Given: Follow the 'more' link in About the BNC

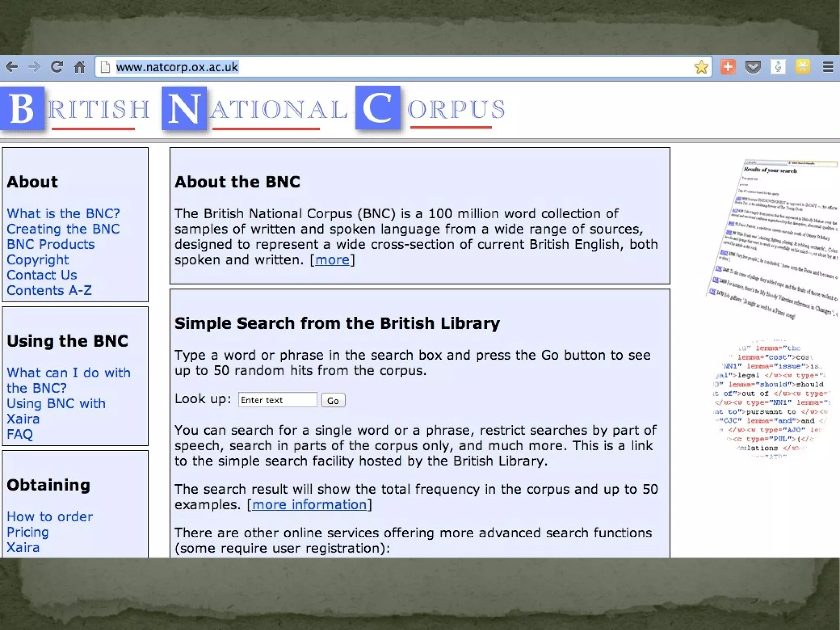Looking at the screenshot, I should tap(332, 260).
